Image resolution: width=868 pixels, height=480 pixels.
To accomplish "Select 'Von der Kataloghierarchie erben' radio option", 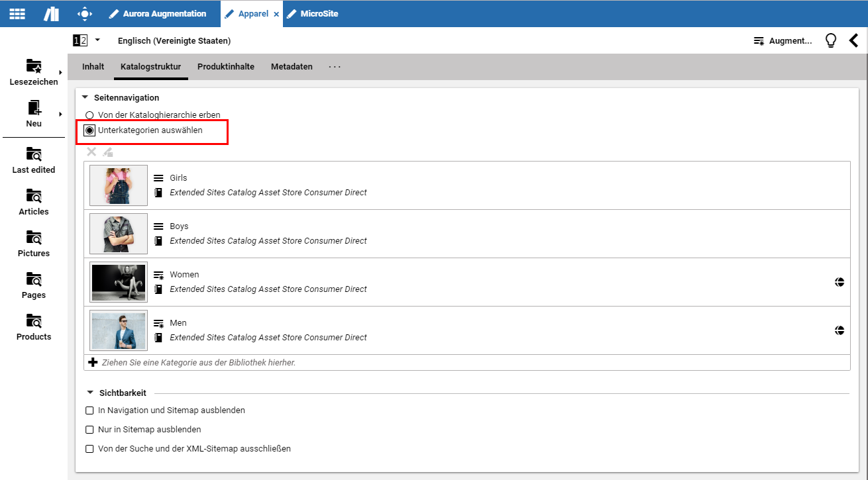I will pos(89,115).
